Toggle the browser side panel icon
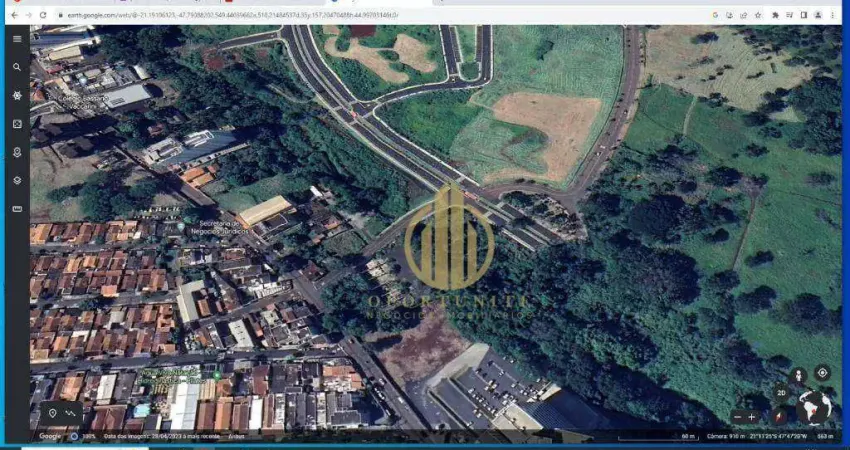 point(803,15)
